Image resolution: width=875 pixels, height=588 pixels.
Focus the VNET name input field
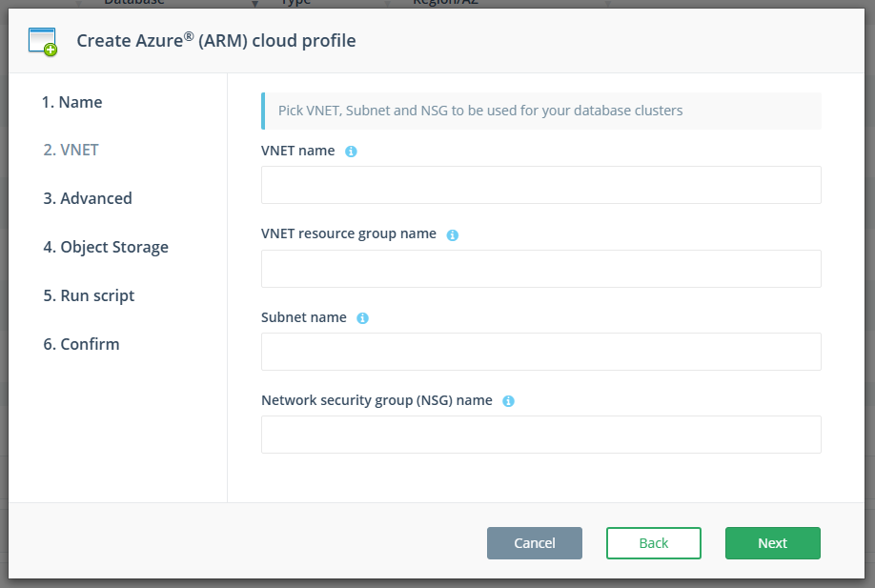(x=541, y=185)
